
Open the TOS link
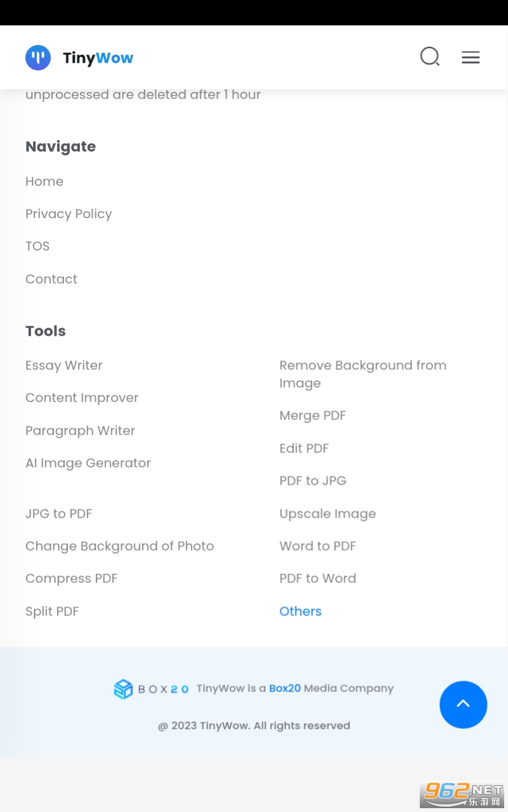pyautogui.click(x=37, y=246)
